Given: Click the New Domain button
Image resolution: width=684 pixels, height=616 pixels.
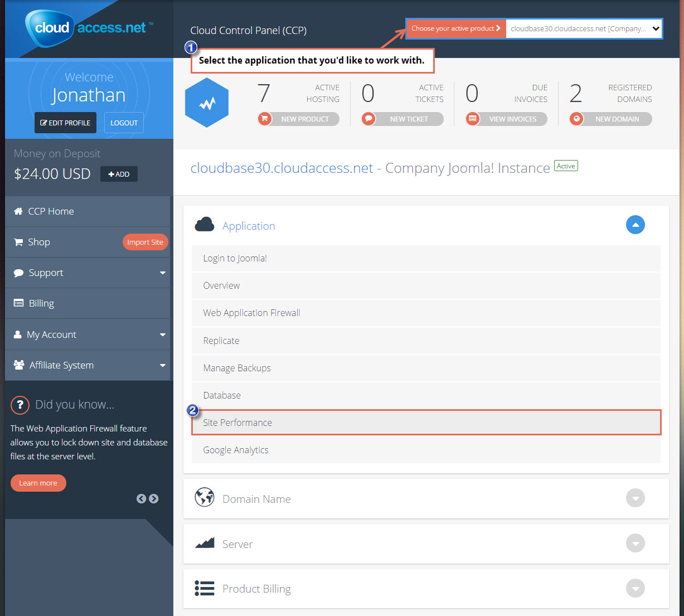Looking at the screenshot, I should point(610,119).
